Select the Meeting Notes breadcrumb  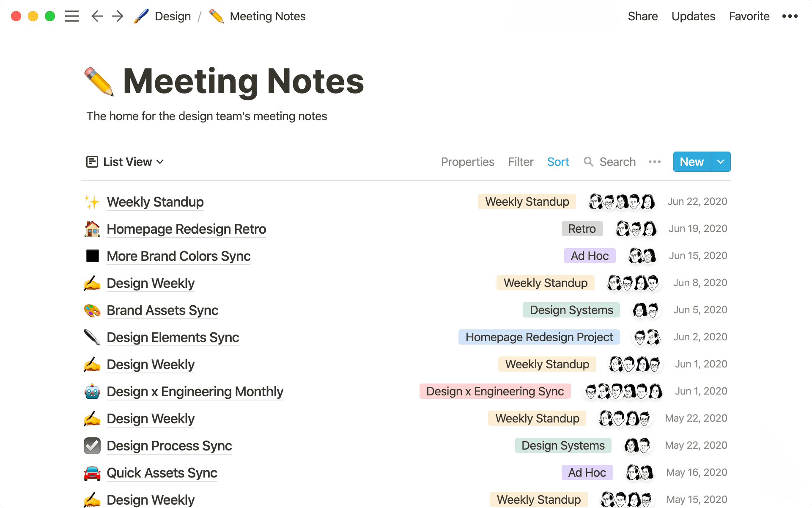click(267, 16)
